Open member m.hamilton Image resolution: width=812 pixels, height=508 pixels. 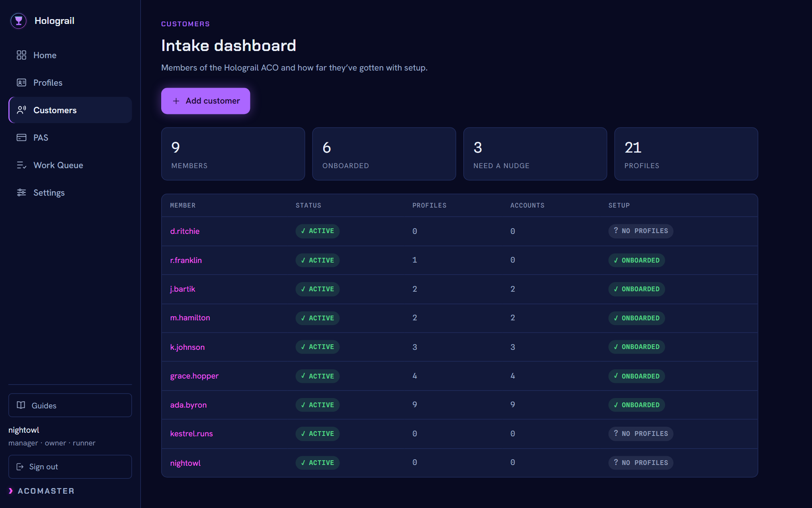pyautogui.click(x=190, y=318)
